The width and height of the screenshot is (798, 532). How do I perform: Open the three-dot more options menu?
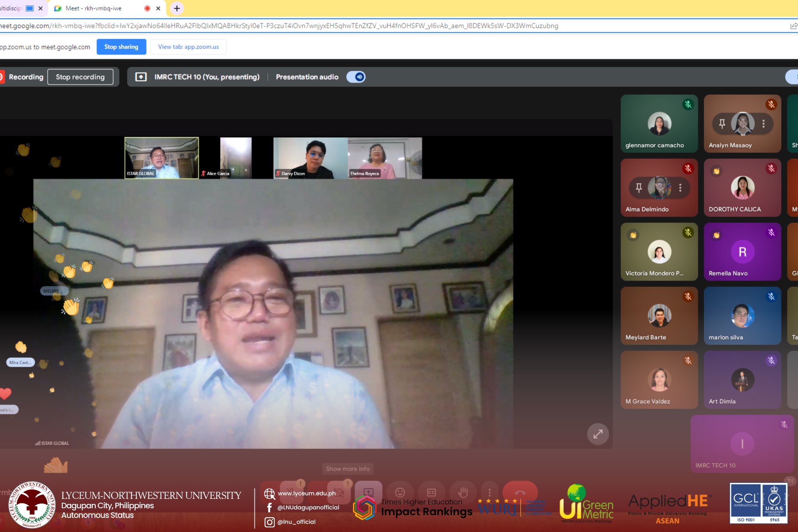[x=489, y=492]
